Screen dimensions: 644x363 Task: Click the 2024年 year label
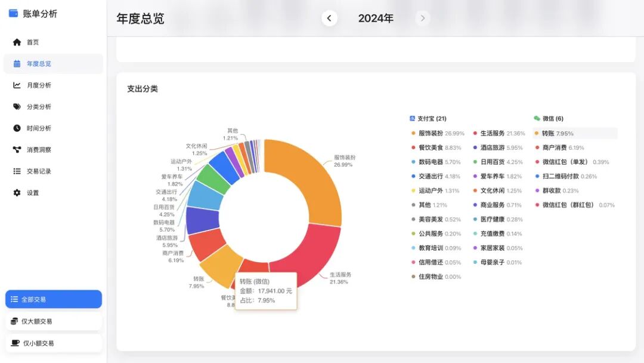376,18
